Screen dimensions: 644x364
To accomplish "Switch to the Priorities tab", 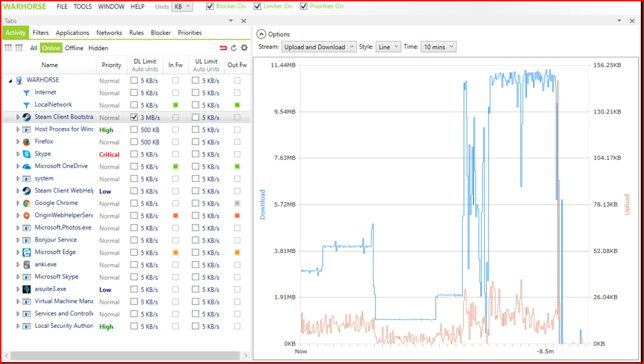I will (x=190, y=32).
